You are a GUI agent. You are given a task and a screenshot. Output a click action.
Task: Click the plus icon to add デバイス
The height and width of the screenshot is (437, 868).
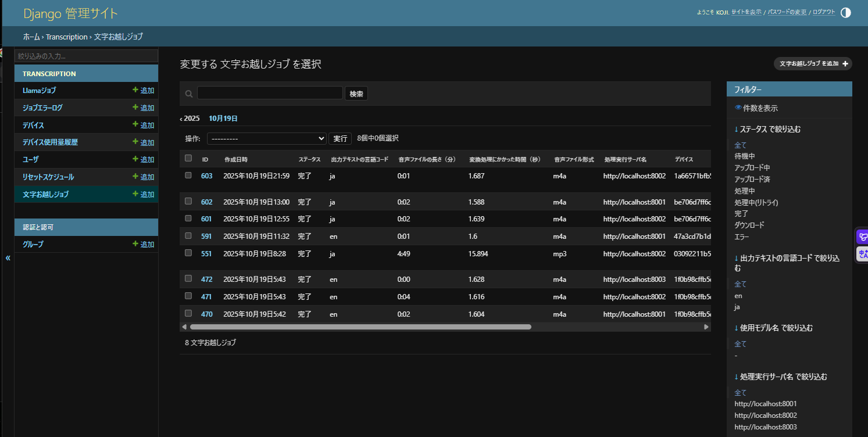(135, 125)
